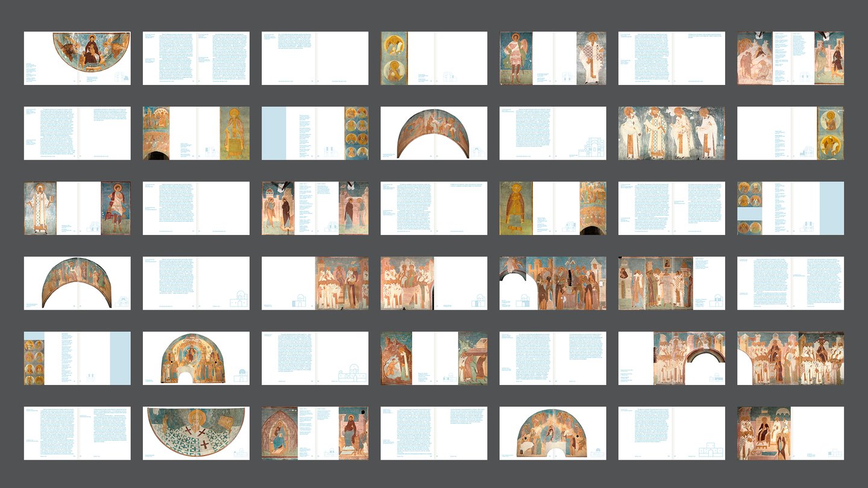Viewport: 868px width, 488px height.
Task: Select the full-bleed fresco spread with towers and blue sky
Action: 553,283
